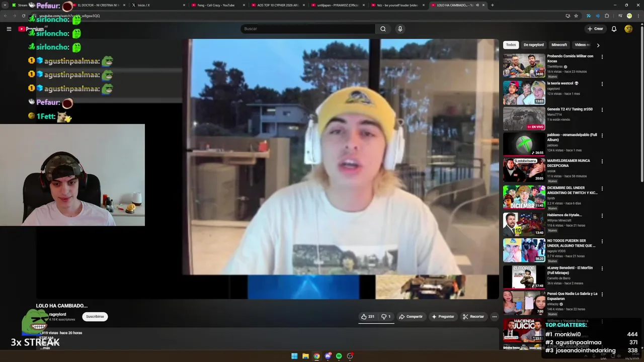Open options for MARVELDREAMER NUNCA DECEPCIONA video
This screenshot has height=362, width=644.
602,161
